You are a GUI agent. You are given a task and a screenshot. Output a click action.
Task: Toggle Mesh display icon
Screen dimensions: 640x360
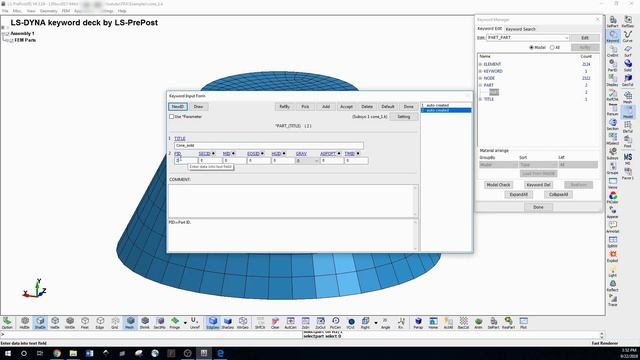[130, 322]
